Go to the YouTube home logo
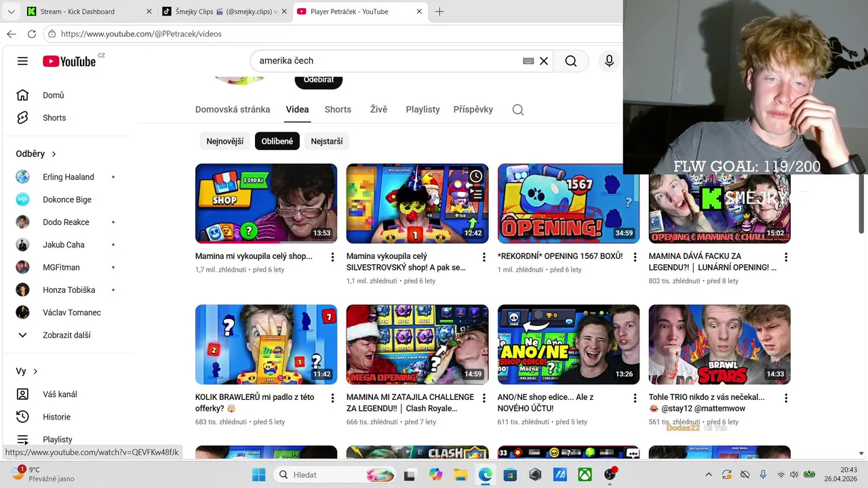This screenshot has width=868, height=488. point(69,61)
